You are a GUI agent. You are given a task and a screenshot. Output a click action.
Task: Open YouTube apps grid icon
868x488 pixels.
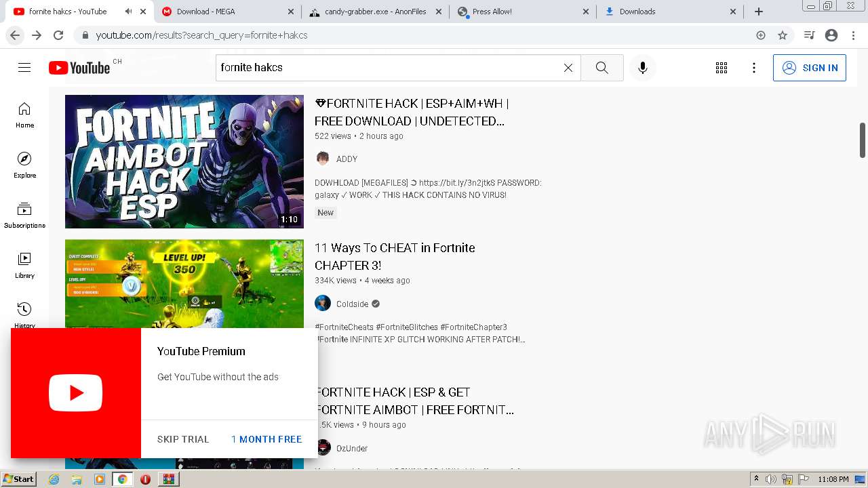[722, 68]
